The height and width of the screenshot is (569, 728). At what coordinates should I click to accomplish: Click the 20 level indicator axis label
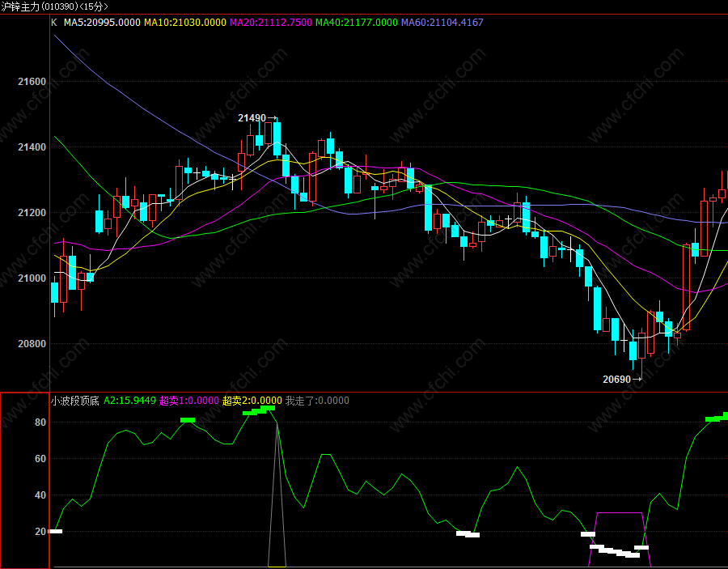click(x=40, y=532)
